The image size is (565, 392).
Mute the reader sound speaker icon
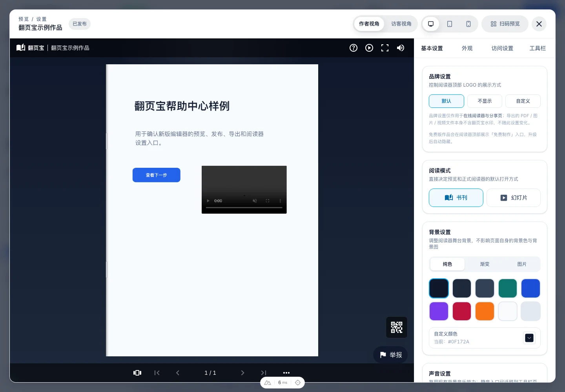click(401, 48)
